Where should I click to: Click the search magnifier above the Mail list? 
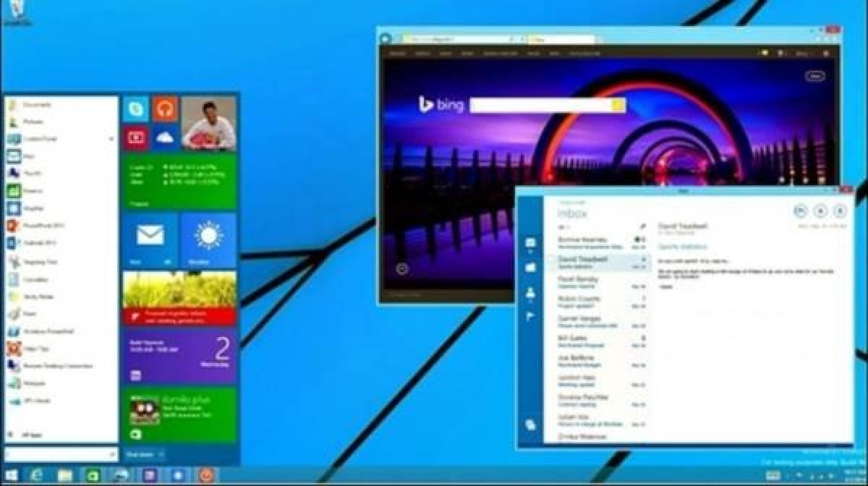(643, 226)
